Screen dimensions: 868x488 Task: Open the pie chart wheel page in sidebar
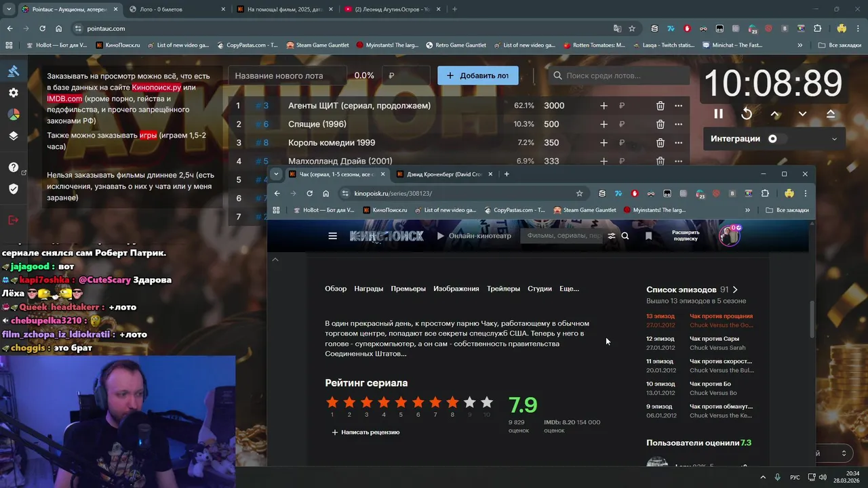pyautogui.click(x=14, y=114)
